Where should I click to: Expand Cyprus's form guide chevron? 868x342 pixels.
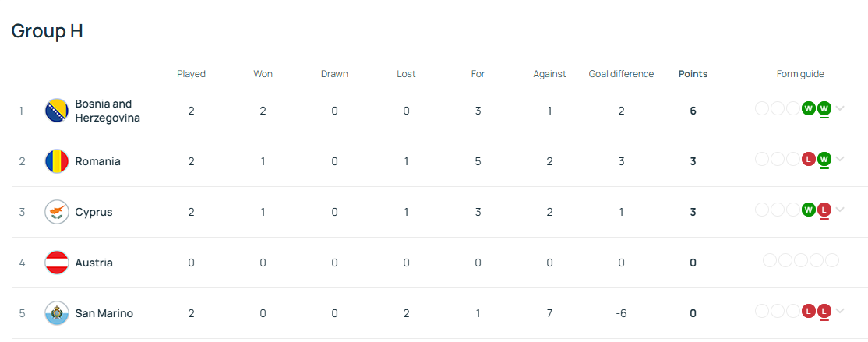(x=840, y=210)
